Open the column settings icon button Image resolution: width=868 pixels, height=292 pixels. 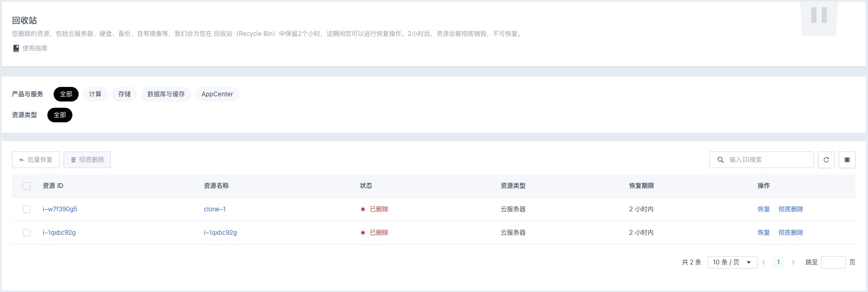pos(847,160)
